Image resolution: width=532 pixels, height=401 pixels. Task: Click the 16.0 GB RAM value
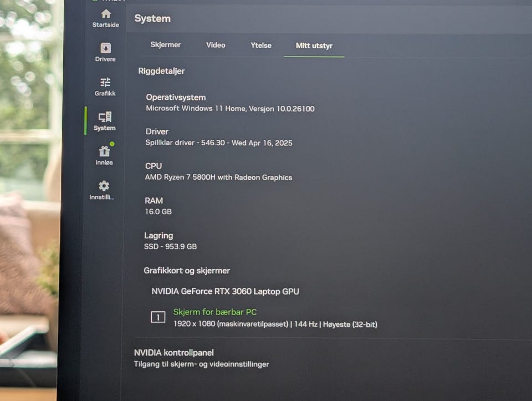click(158, 211)
